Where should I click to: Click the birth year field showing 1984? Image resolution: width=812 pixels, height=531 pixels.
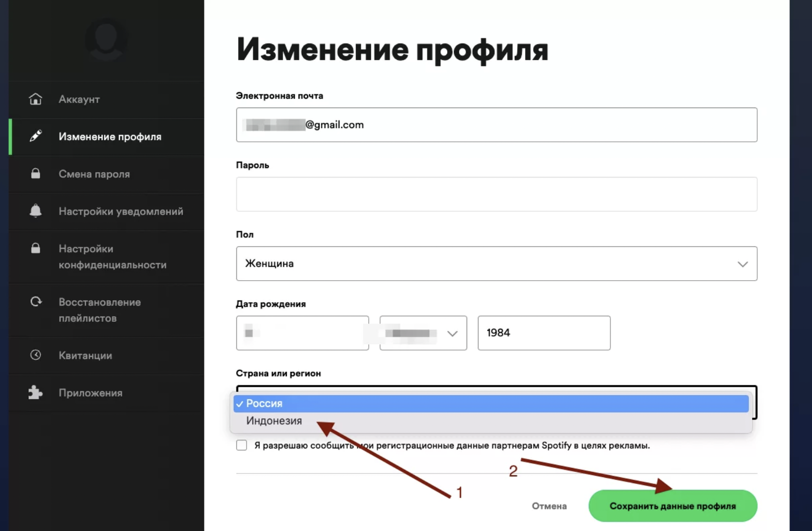[544, 333]
